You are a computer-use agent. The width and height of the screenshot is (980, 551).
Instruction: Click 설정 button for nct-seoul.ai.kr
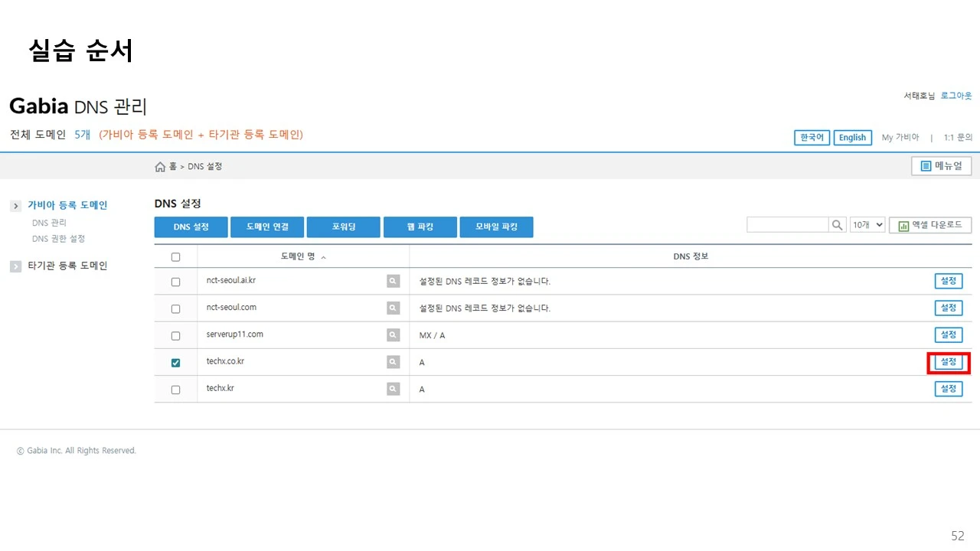(949, 281)
